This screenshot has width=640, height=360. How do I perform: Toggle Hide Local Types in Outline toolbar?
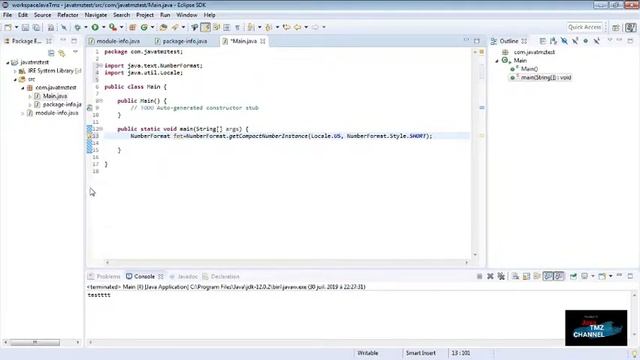point(596,41)
